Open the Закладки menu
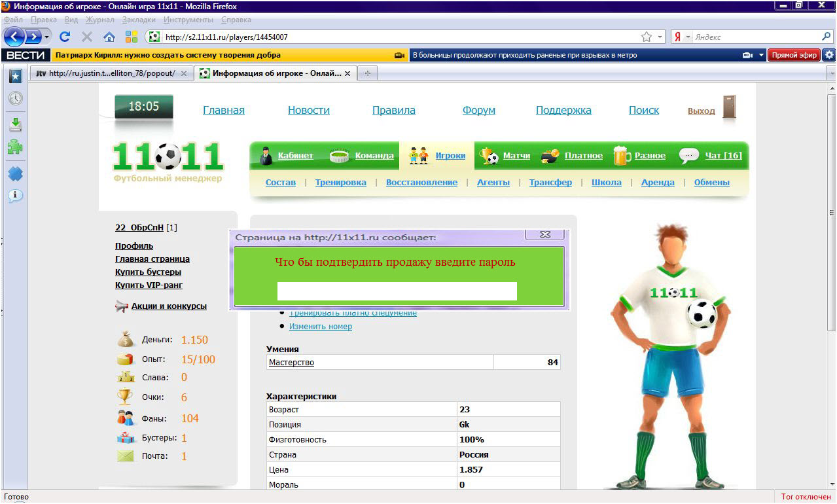837x504 pixels. tap(139, 20)
